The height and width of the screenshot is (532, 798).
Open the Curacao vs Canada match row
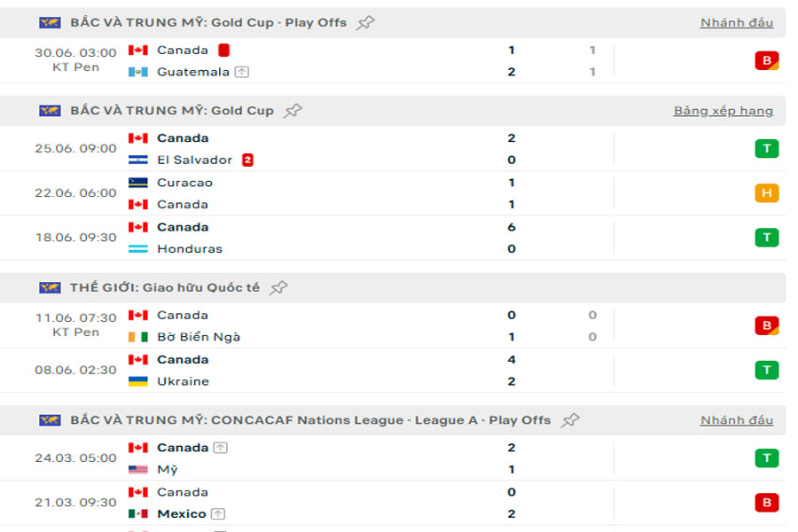point(355,193)
